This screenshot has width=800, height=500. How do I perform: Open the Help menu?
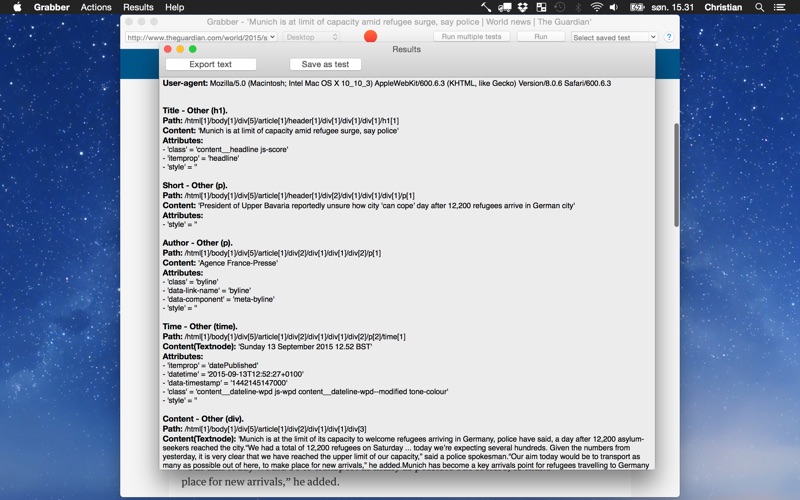(174, 7)
